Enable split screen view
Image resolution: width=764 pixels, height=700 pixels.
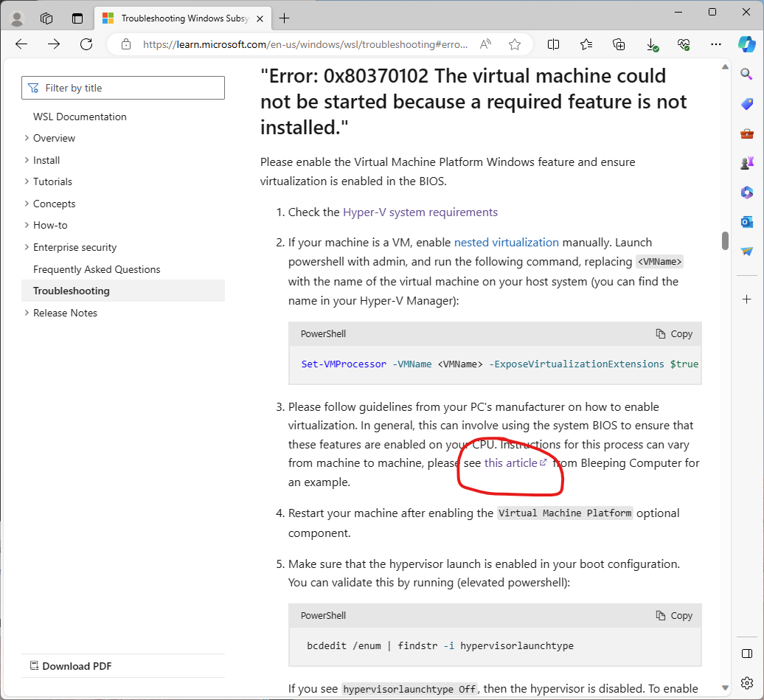(553, 44)
